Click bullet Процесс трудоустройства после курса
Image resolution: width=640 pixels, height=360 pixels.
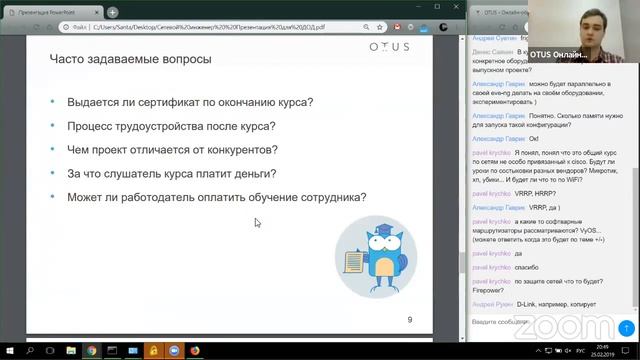pyautogui.click(x=171, y=126)
